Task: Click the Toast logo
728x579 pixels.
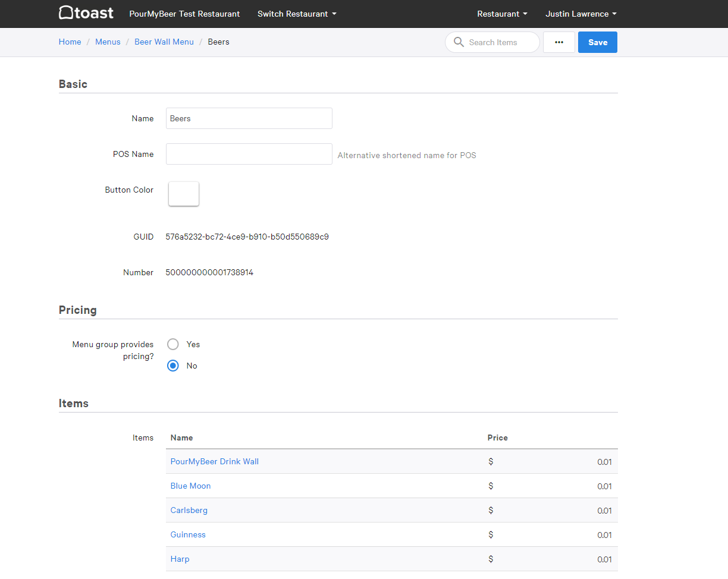Action: (x=86, y=13)
